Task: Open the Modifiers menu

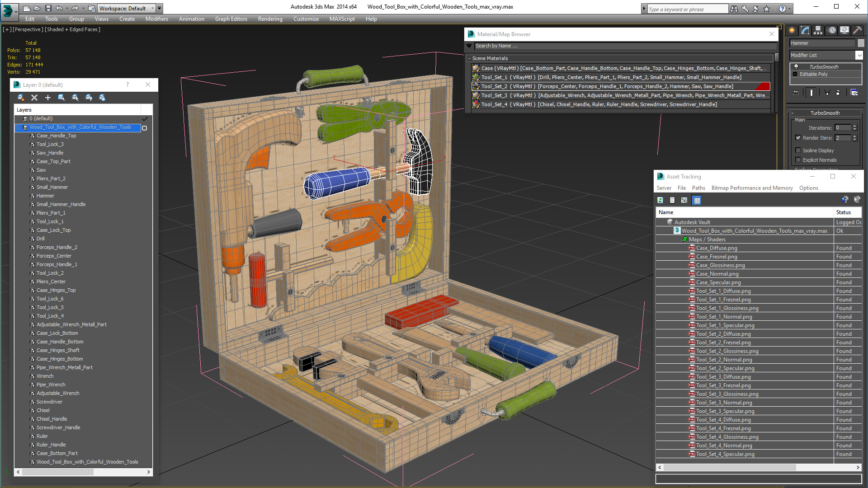Action: (156, 19)
